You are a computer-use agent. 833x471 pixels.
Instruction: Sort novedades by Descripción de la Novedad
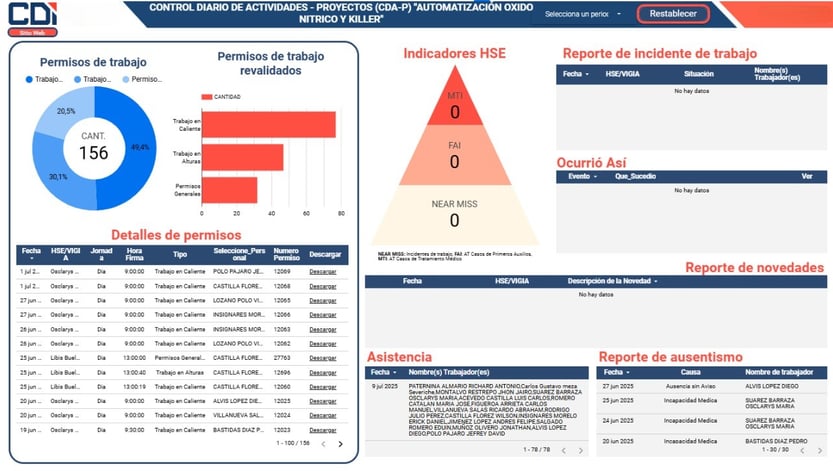coord(613,281)
